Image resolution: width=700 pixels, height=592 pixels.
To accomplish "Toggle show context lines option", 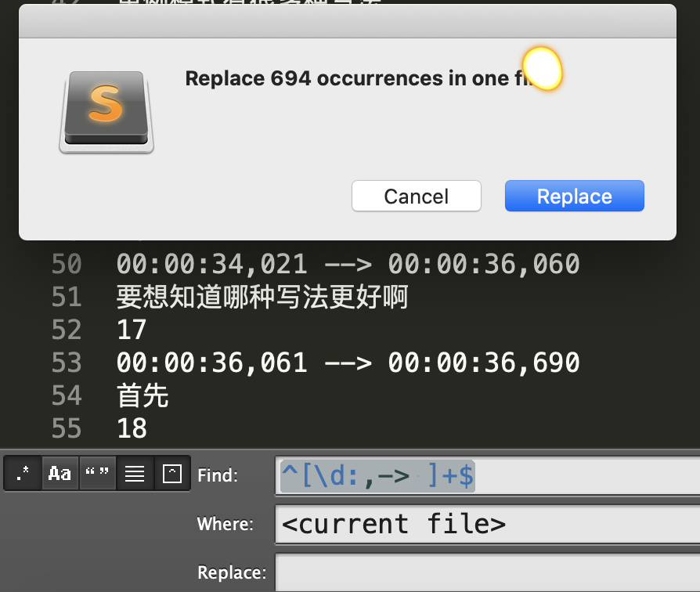I will pyautogui.click(x=135, y=473).
